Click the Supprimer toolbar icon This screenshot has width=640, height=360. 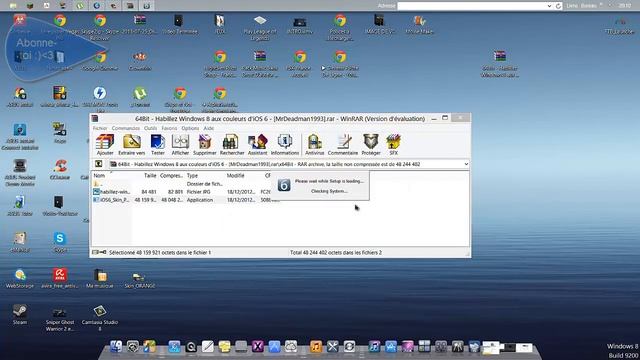click(204, 145)
